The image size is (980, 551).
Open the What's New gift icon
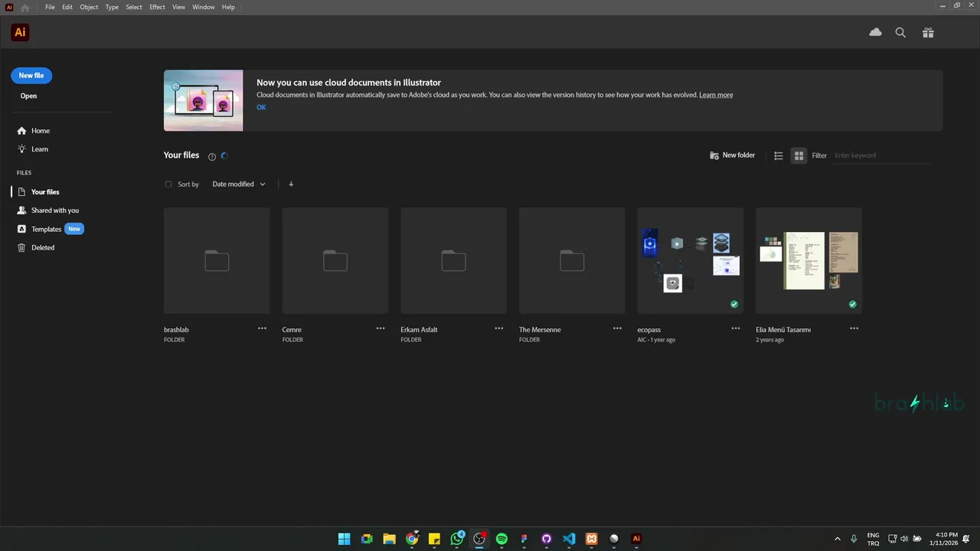[928, 32]
